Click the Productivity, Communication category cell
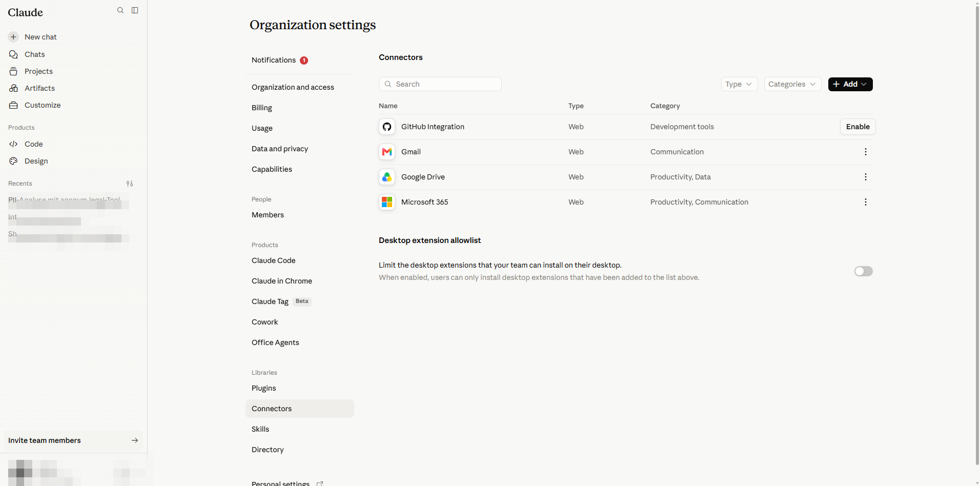 tap(699, 202)
